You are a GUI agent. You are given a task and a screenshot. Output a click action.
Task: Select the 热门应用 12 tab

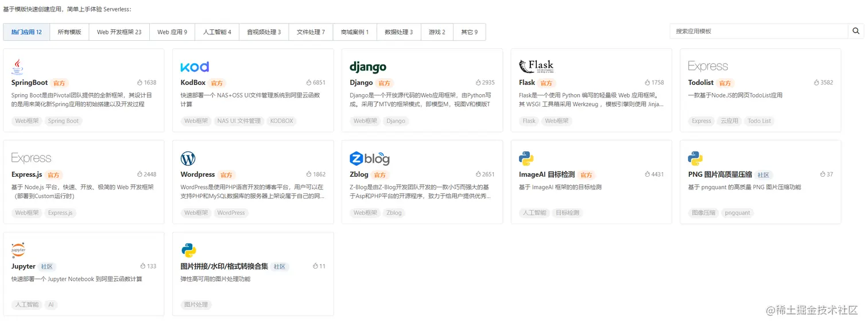tap(26, 32)
